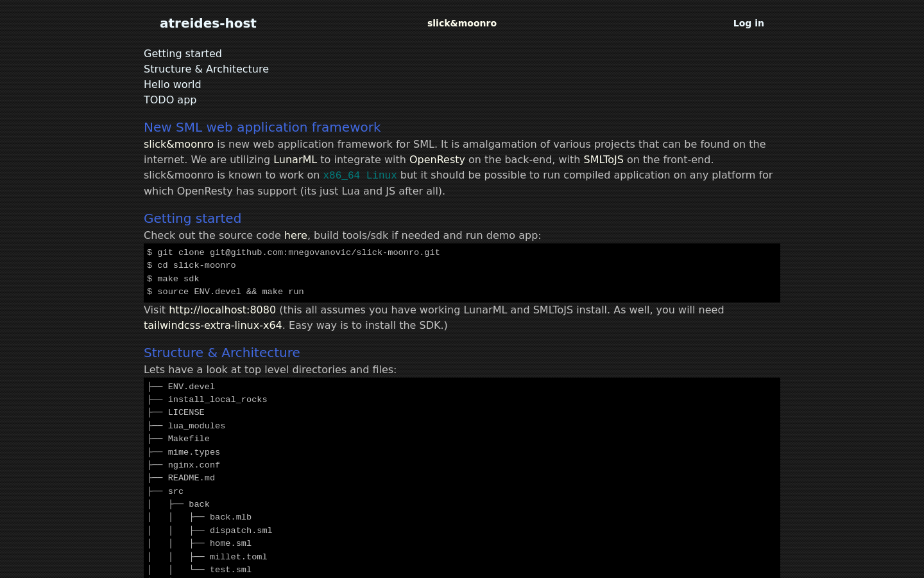924x578 pixels.
Task: Click test.sml in the directory tree
Action: (230, 570)
